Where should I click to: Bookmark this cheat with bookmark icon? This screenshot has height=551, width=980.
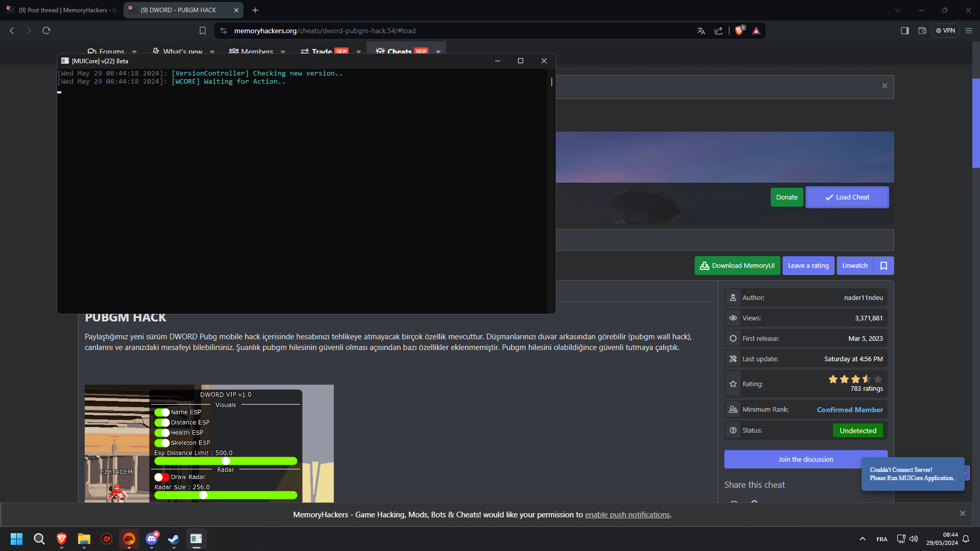pos(884,266)
